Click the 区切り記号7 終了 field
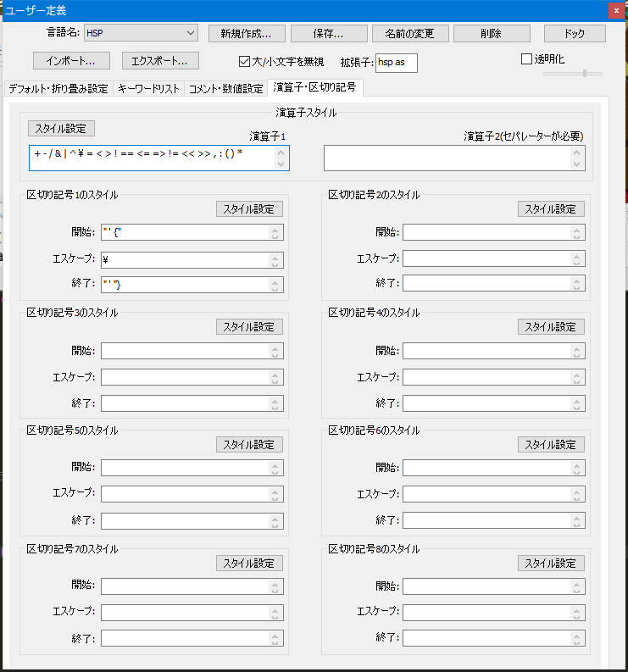628x672 pixels. pos(192,638)
